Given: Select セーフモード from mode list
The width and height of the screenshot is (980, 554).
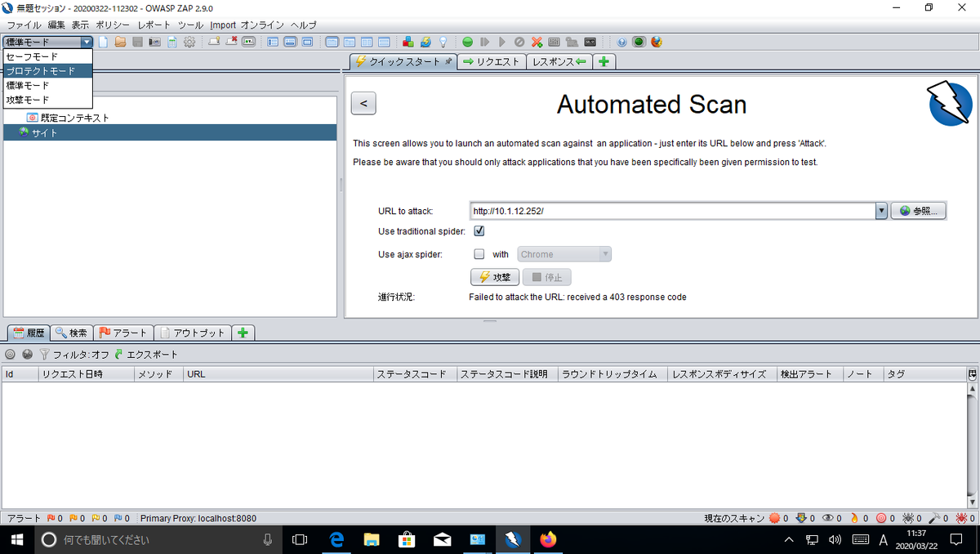Looking at the screenshot, I should click(47, 56).
